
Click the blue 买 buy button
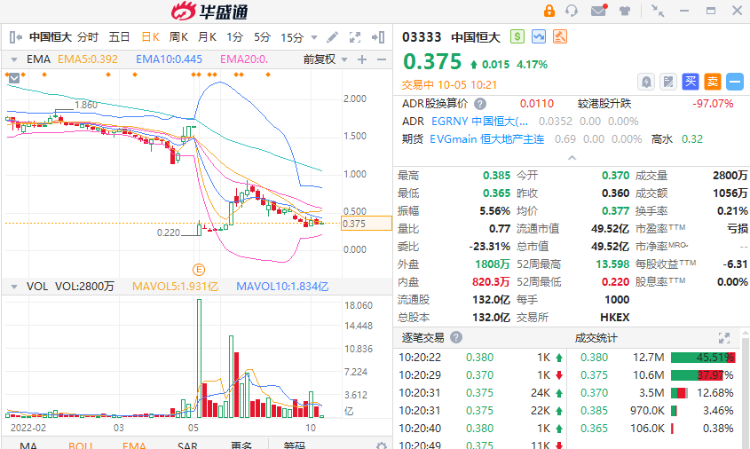pyautogui.click(x=690, y=82)
